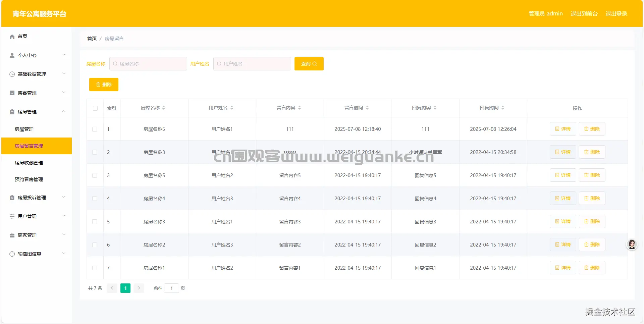Screen dimensions: 644x324
Task: Open 详情 for row 6
Action: (x=563, y=245)
